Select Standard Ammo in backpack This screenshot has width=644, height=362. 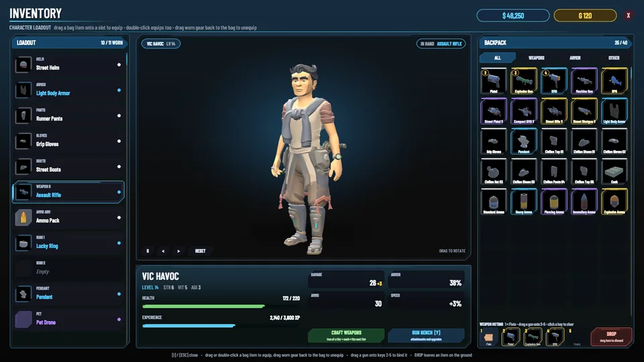coord(494,202)
